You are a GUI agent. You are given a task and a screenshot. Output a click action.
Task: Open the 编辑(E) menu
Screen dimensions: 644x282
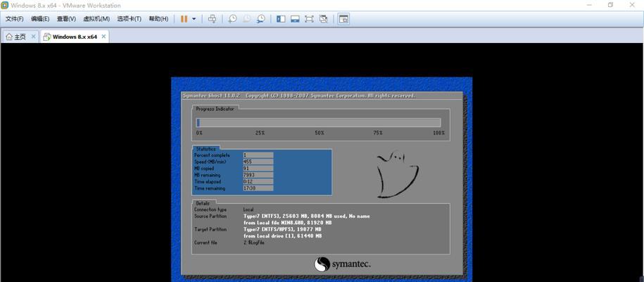(40, 19)
